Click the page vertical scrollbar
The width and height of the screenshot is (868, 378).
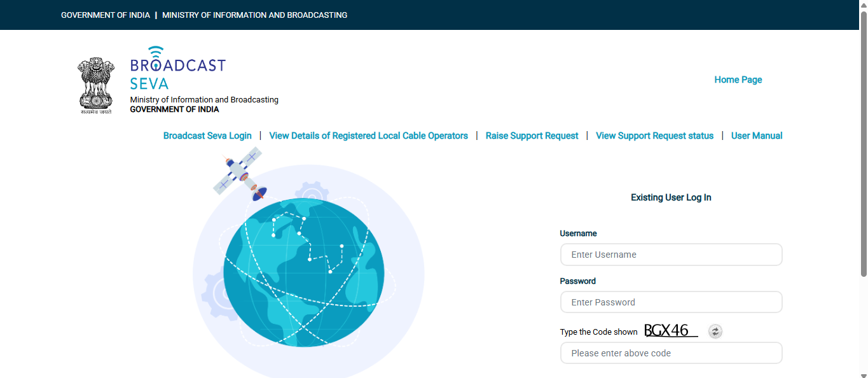(x=864, y=144)
